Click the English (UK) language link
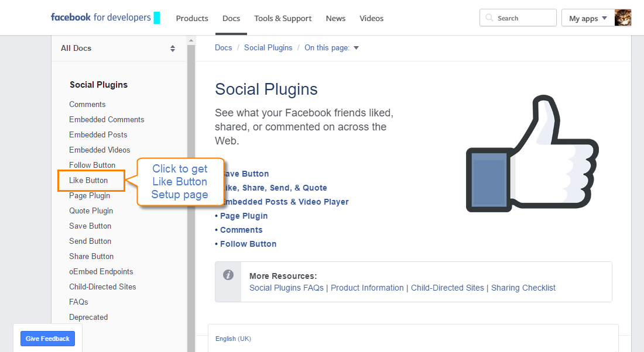Viewport: 644px width, 352px height. (x=233, y=339)
